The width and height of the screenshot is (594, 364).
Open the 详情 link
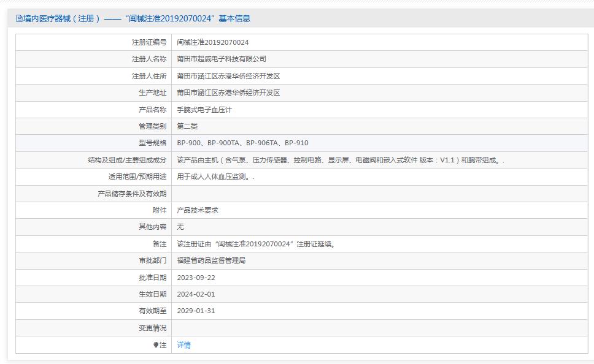[x=183, y=345]
